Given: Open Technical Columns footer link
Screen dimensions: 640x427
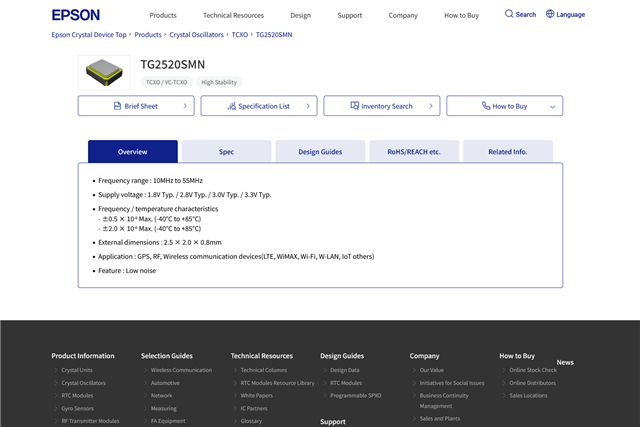Looking at the screenshot, I should tap(264, 370).
